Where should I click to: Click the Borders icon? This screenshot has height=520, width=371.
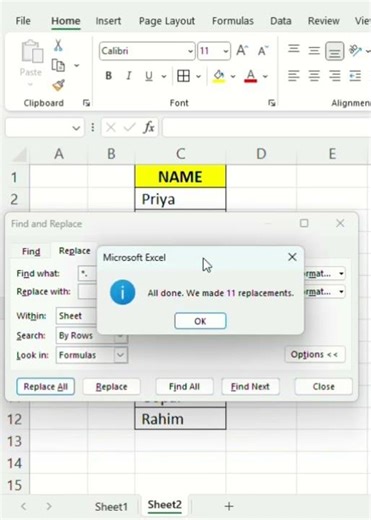pyautogui.click(x=183, y=76)
